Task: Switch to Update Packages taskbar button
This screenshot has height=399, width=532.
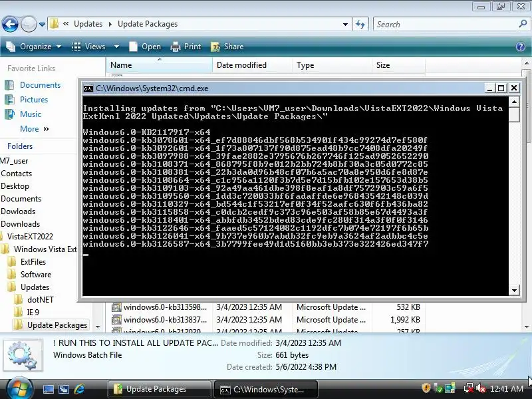Action: coord(159,389)
